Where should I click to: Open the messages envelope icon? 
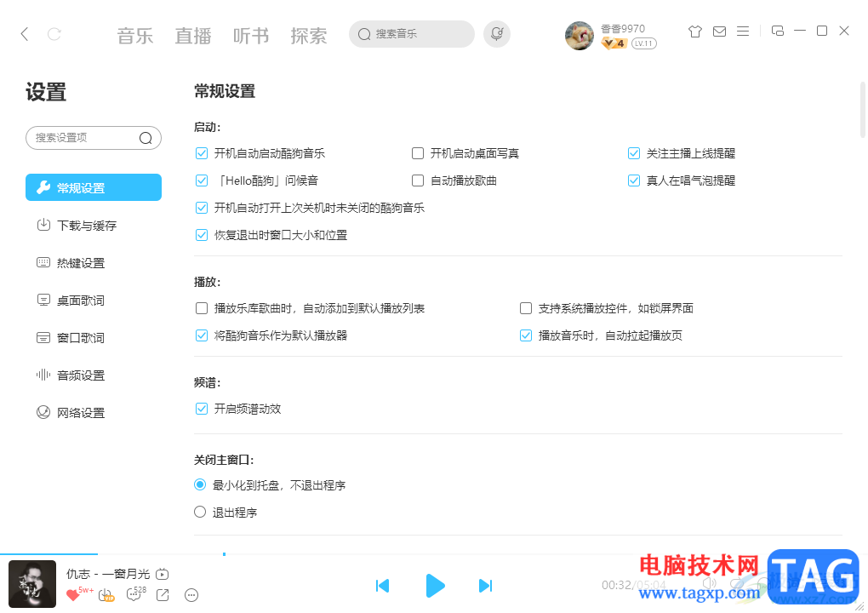(719, 31)
